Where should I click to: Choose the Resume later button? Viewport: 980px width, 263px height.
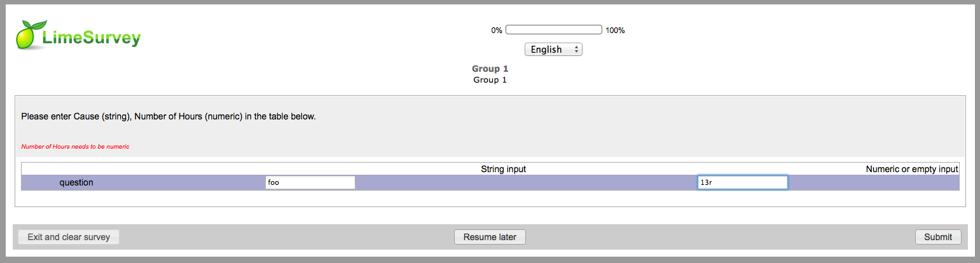(490, 237)
